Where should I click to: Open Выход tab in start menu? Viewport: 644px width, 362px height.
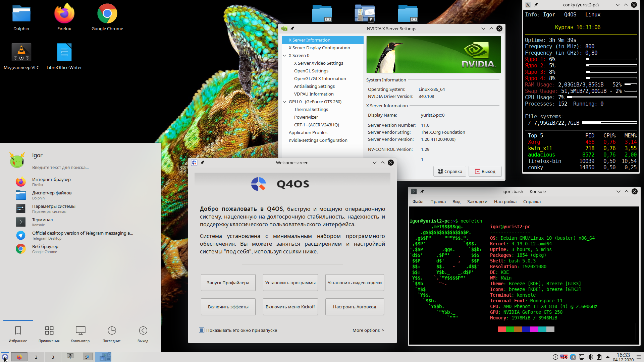(x=143, y=335)
